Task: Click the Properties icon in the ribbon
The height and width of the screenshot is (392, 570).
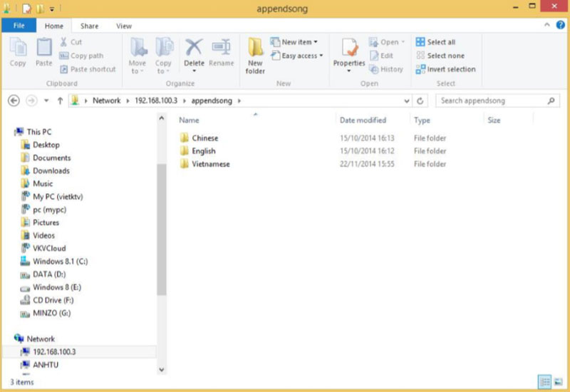Action: click(x=349, y=48)
